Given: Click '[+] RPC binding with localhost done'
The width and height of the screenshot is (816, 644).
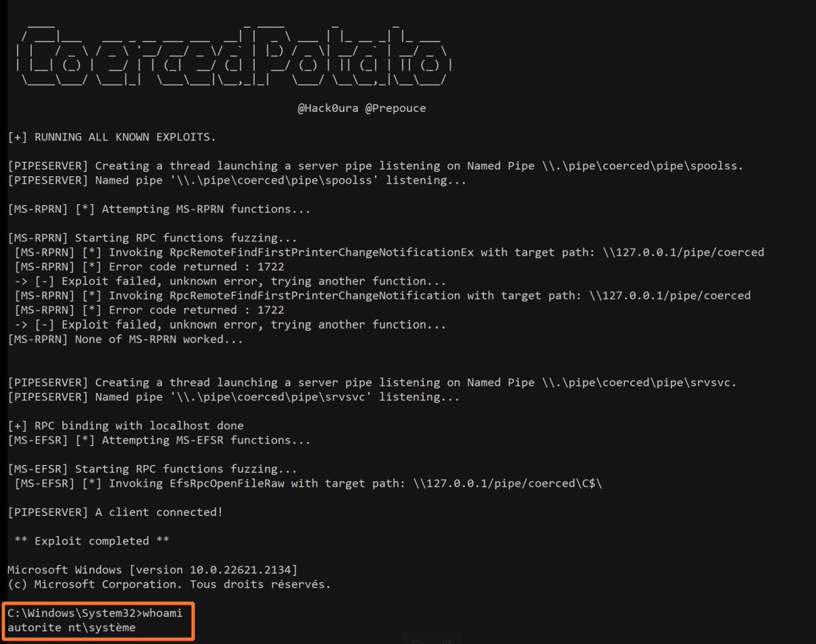Looking at the screenshot, I should (125, 426).
